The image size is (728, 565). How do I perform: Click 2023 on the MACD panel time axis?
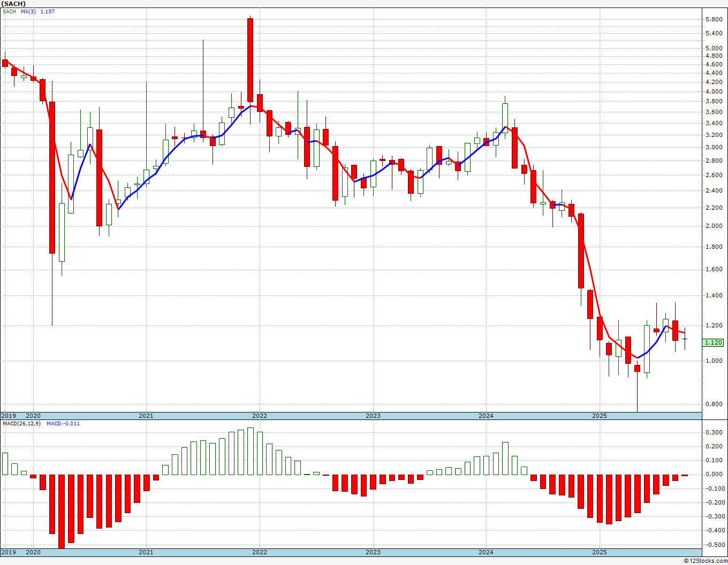pos(373,552)
